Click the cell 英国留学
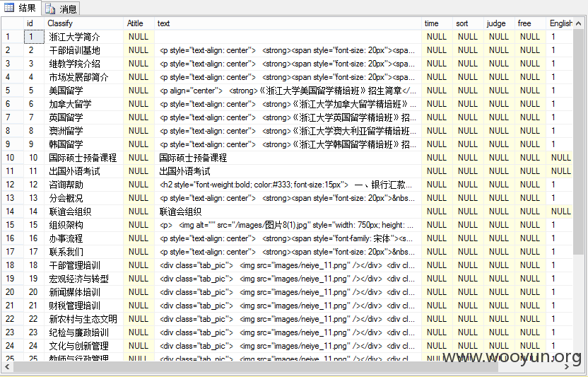Viewport: 588px width, 377px height. click(x=83, y=117)
